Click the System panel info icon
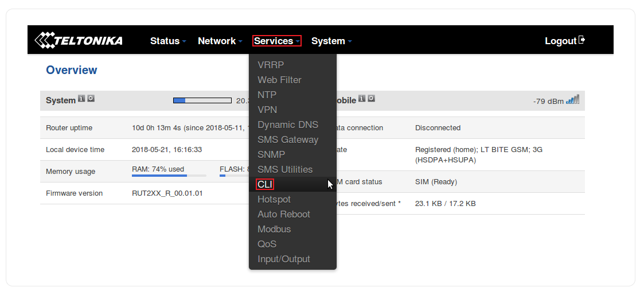 (x=81, y=99)
